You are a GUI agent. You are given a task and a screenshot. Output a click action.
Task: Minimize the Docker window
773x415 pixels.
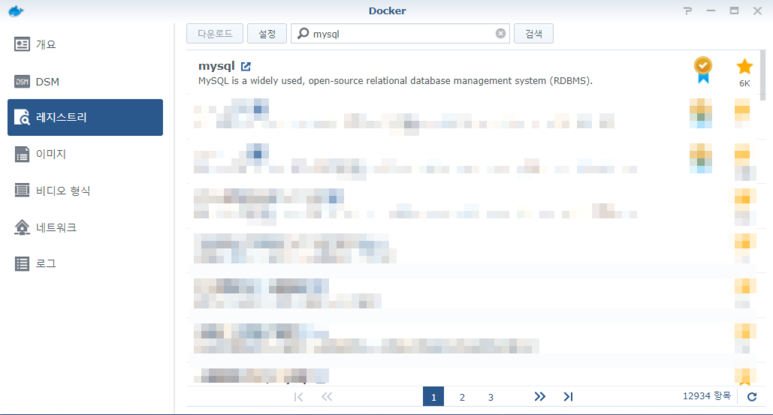pos(711,10)
